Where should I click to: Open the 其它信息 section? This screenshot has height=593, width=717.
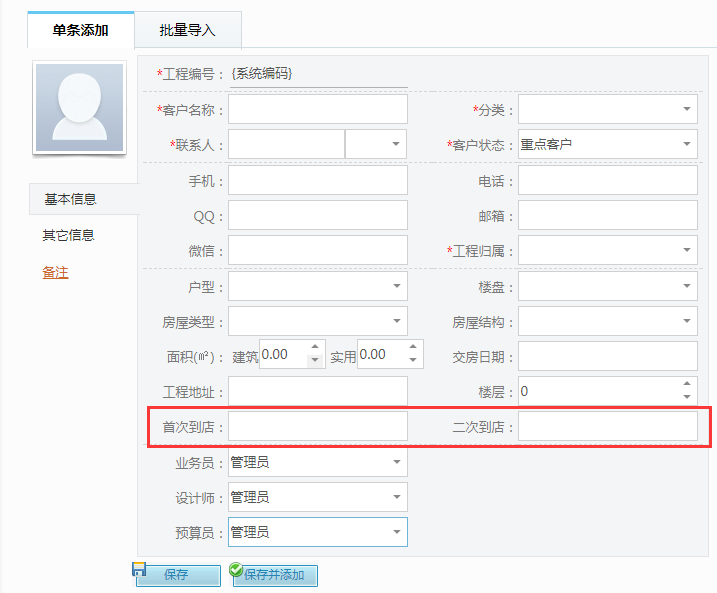pos(69,235)
